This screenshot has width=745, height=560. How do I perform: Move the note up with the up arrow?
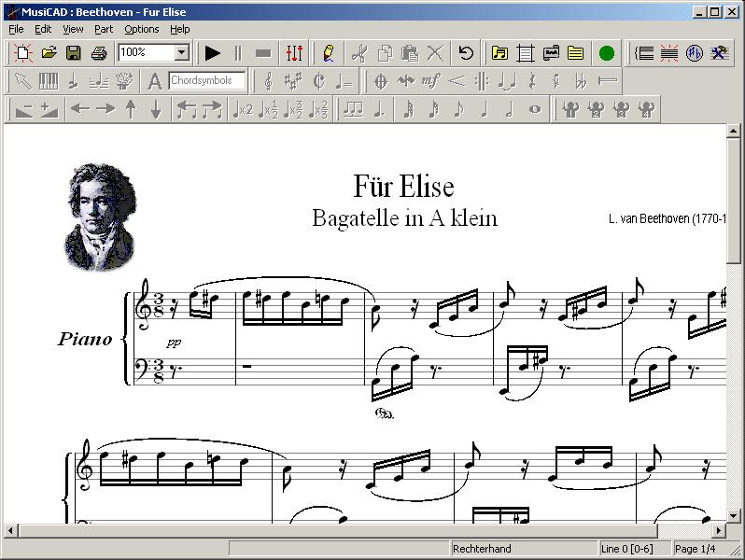[131, 109]
